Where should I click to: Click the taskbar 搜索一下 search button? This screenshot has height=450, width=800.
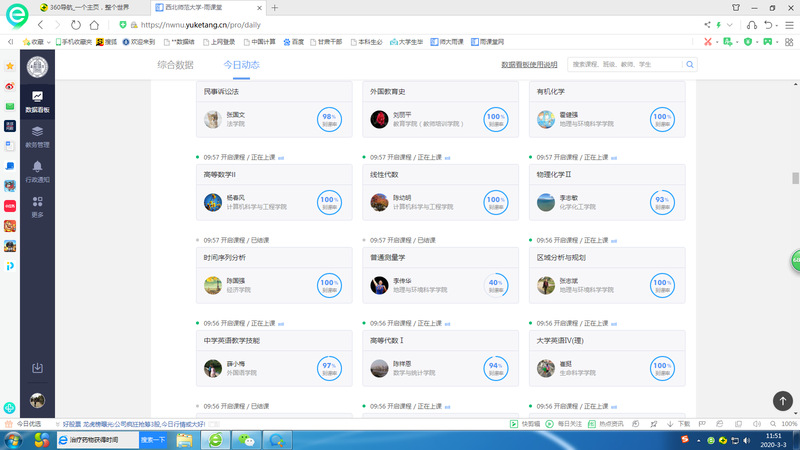click(x=153, y=440)
